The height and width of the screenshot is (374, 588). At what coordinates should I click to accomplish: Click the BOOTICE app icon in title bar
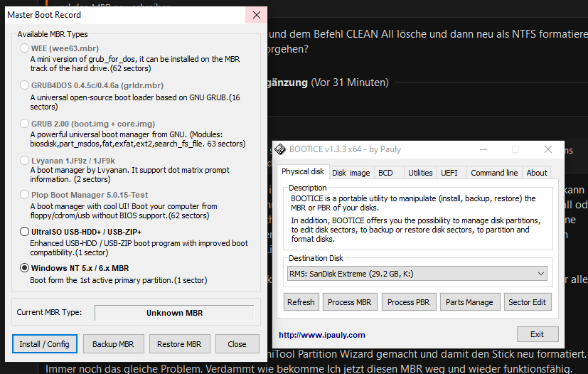tap(280, 149)
